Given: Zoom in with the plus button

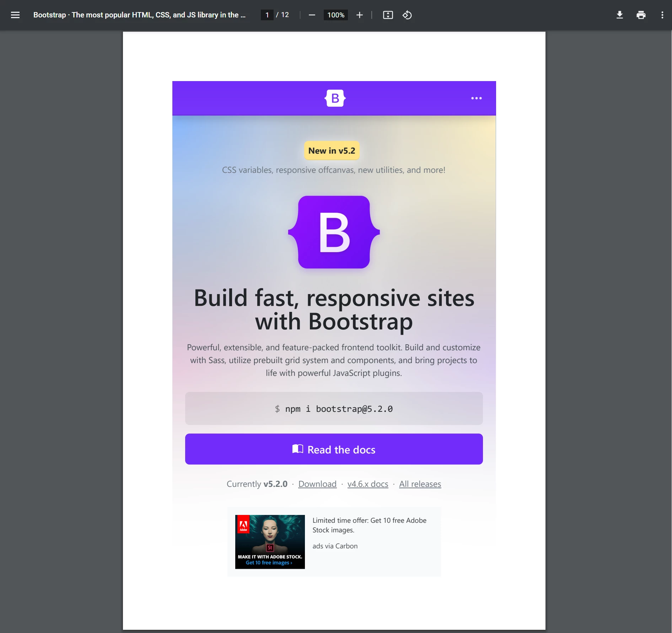Looking at the screenshot, I should [x=360, y=15].
